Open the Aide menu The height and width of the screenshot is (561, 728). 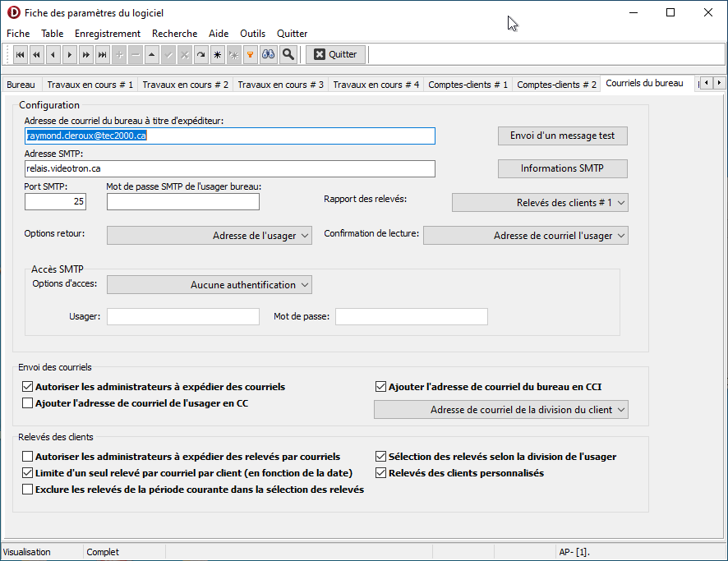coord(219,34)
